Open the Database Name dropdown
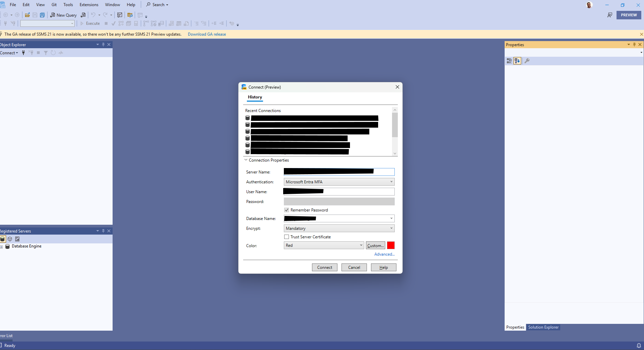Image resolution: width=644 pixels, height=350 pixels. pyautogui.click(x=391, y=218)
